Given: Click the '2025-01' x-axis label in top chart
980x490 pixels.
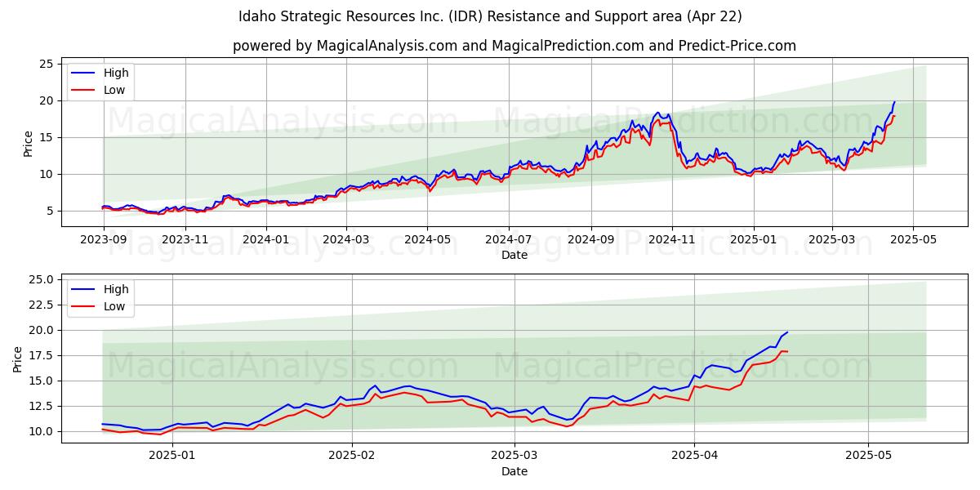Looking at the screenshot, I should (754, 239).
